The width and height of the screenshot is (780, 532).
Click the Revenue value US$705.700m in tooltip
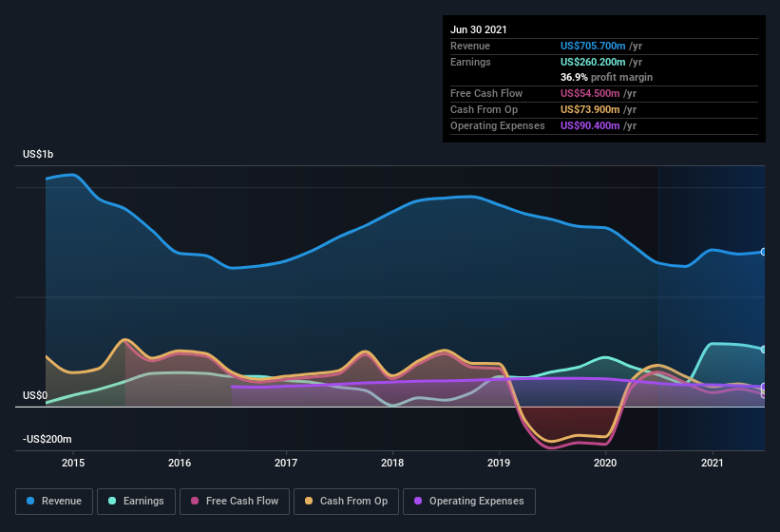593,46
